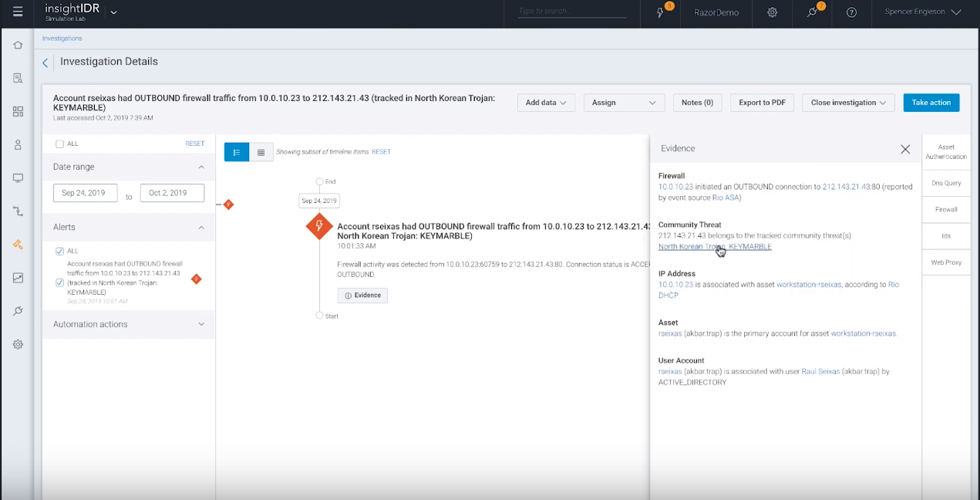Open Assets & Endpoints monitor sidebar icon
Screen dimensions: 980x500
pyautogui.click(x=18, y=177)
